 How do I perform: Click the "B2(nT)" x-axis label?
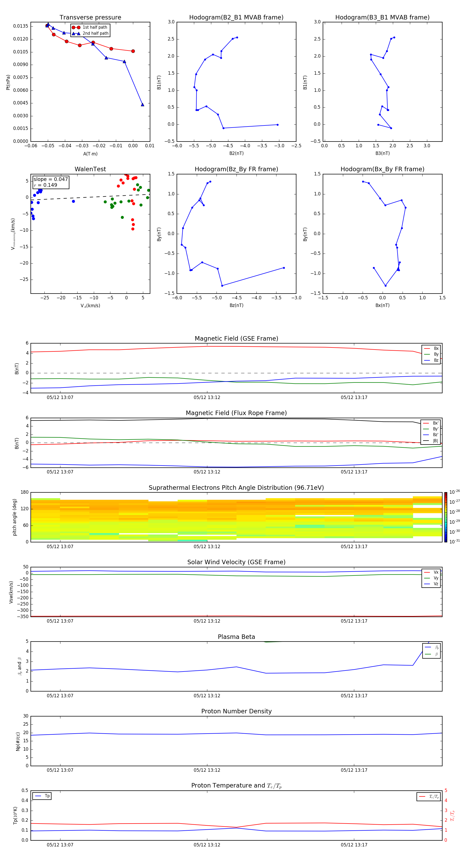pyautogui.click(x=236, y=153)
